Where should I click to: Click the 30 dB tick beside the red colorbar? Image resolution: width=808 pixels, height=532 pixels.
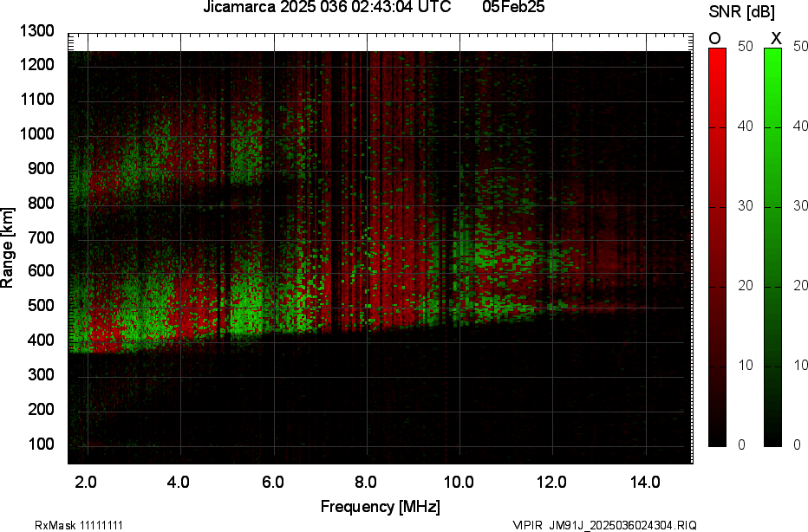pos(744,206)
